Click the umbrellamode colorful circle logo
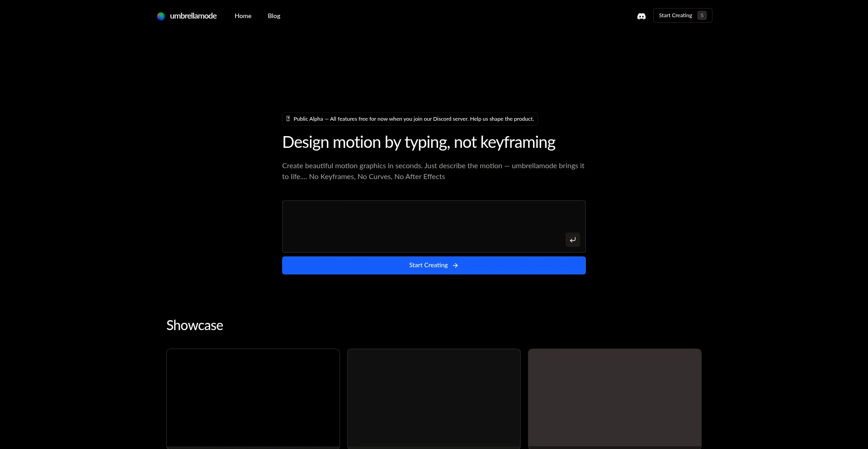The image size is (868, 449). (160, 16)
